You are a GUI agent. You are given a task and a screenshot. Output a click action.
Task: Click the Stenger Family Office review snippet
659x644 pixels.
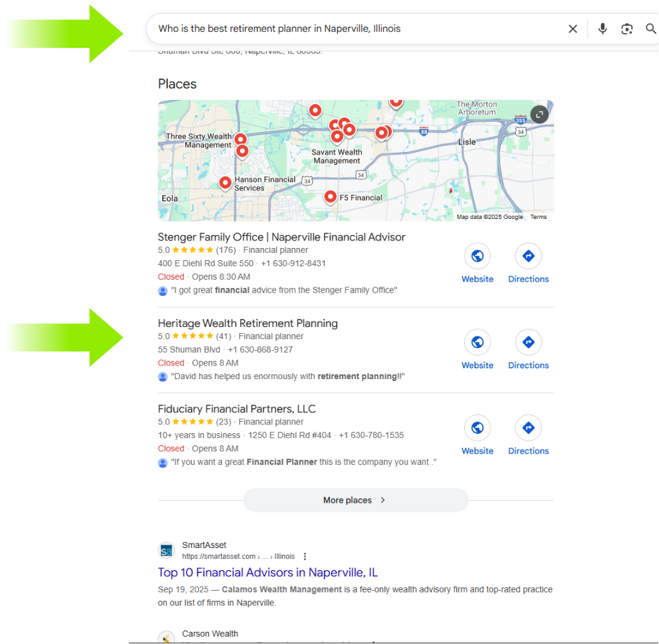coord(284,290)
